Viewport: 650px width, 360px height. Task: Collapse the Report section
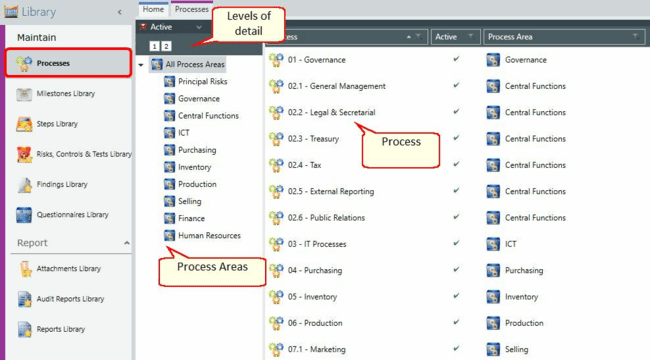[x=126, y=243]
